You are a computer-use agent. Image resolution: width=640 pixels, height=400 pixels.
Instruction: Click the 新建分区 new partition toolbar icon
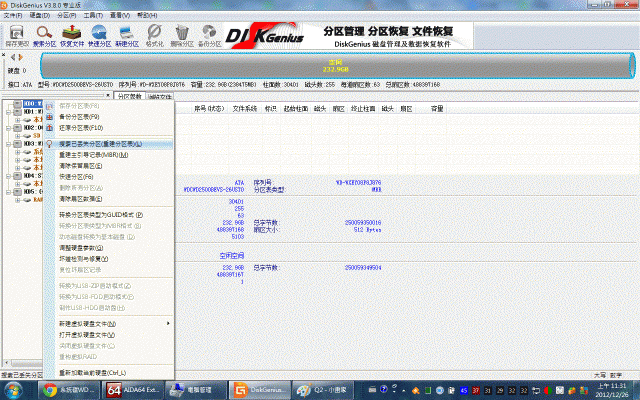[127, 36]
